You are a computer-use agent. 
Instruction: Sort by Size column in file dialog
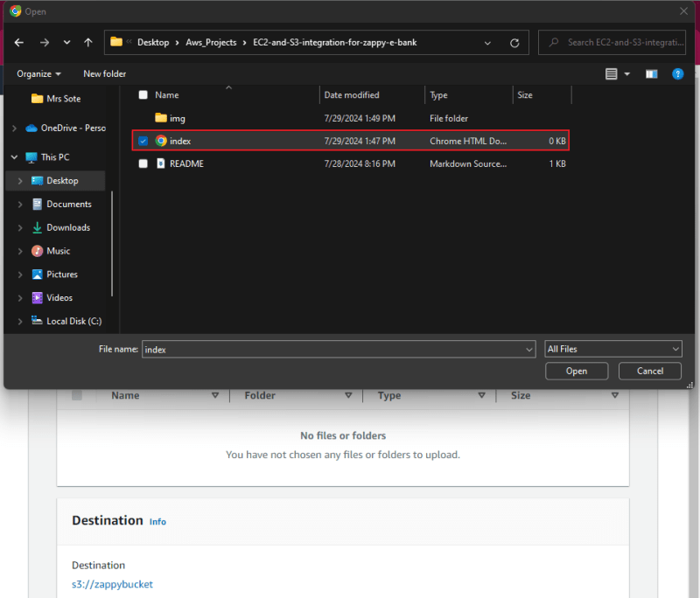(x=525, y=95)
